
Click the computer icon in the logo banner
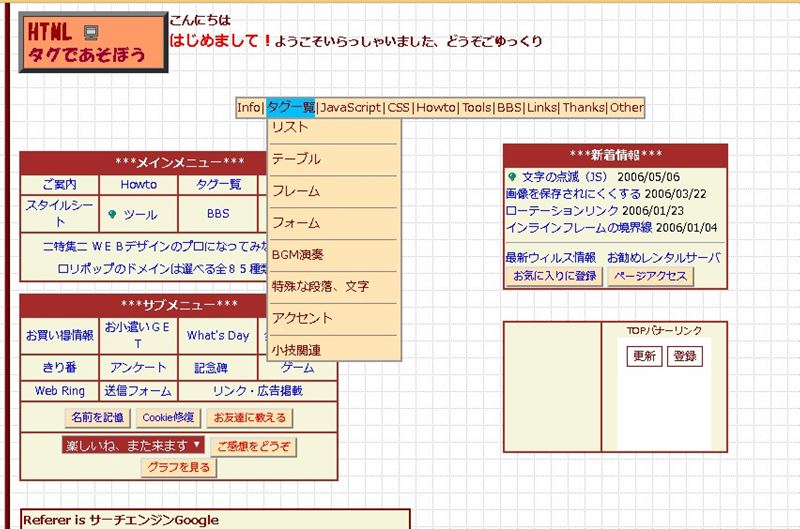tap(92, 32)
